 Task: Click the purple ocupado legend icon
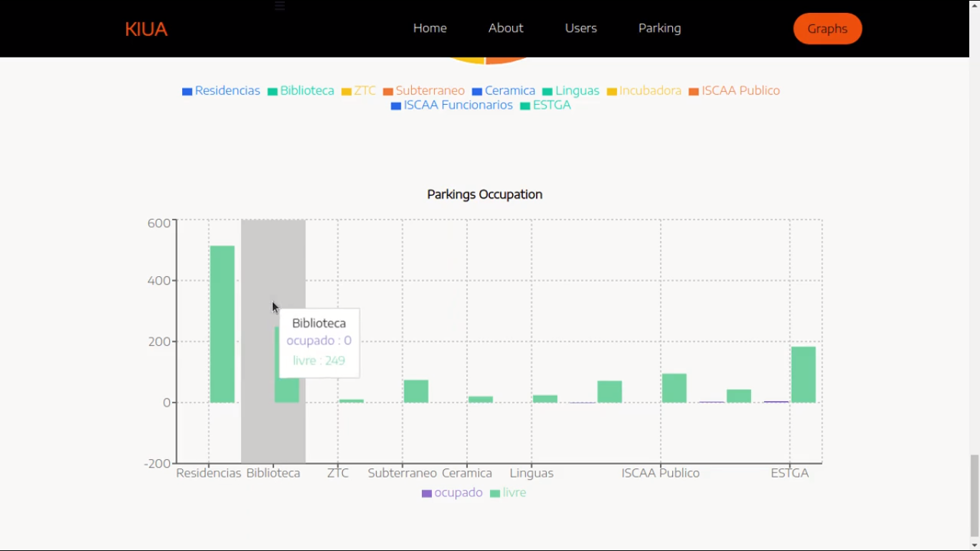coord(427,494)
